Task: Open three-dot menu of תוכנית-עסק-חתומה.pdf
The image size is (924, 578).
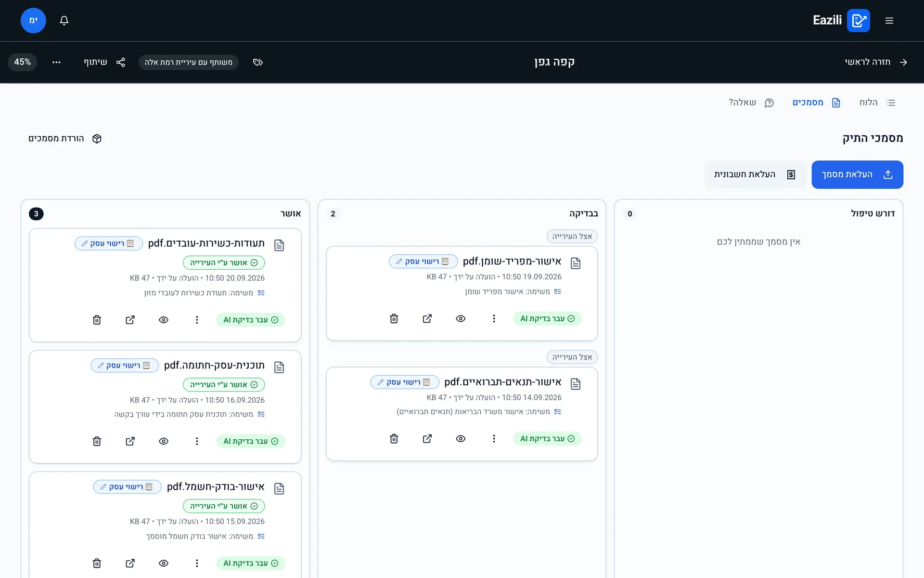Action: click(197, 441)
